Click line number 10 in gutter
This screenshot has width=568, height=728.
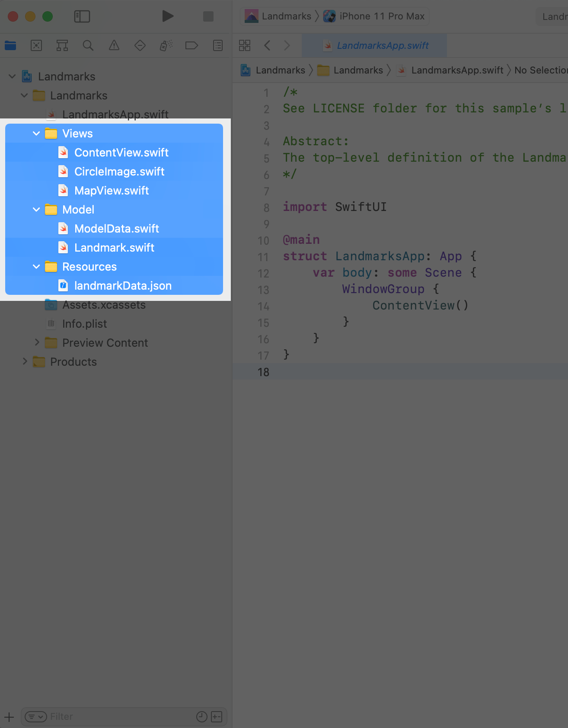(263, 241)
